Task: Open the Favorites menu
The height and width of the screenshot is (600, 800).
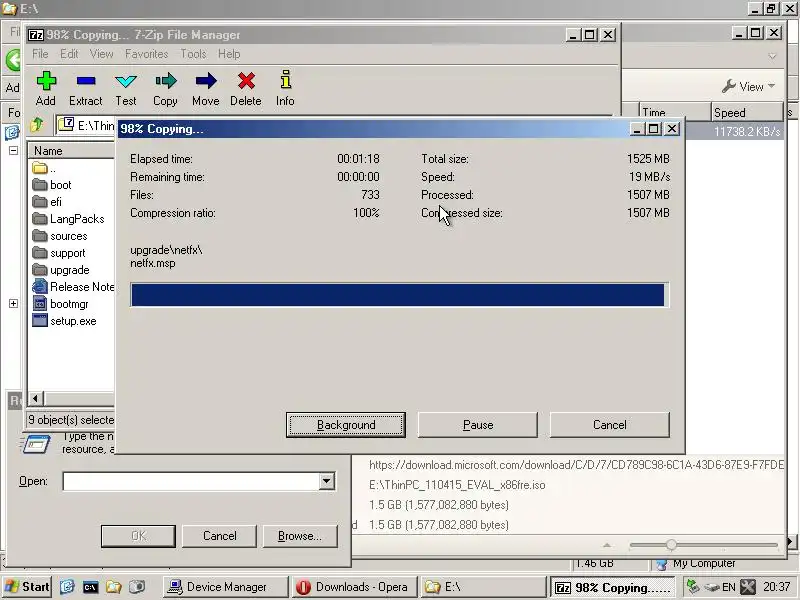Action: [x=146, y=54]
